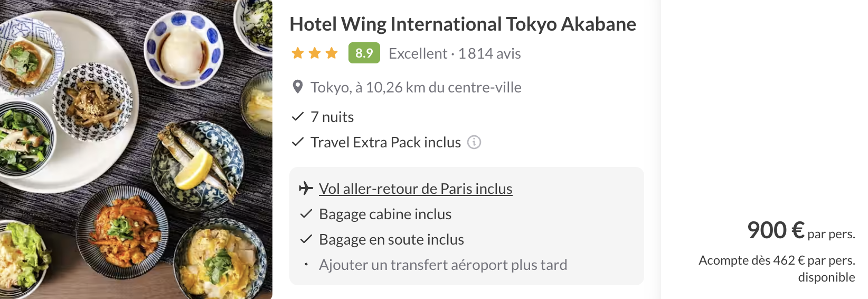Click the green 8.9 rating badge
The image size is (868, 299).
click(x=364, y=53)
